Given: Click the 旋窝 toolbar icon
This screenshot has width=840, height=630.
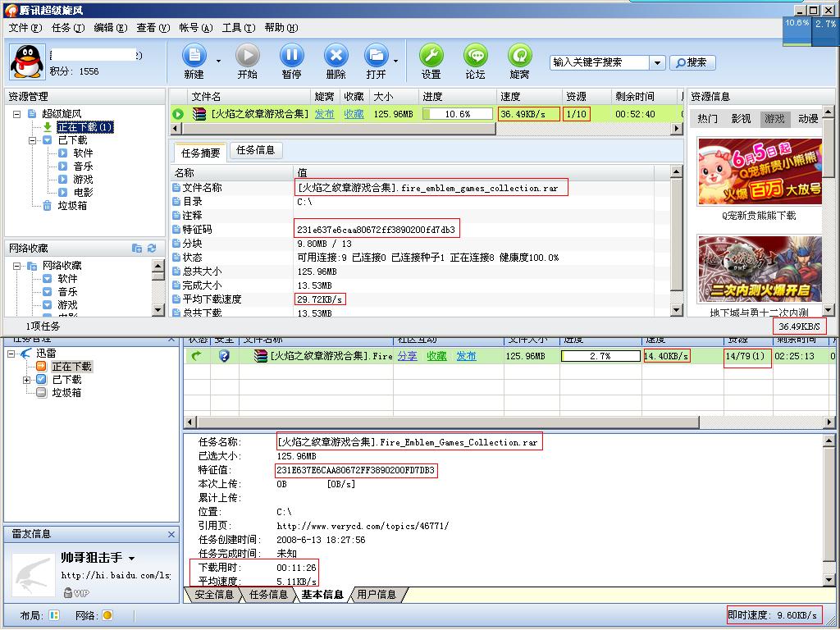Looking at the screenshot, I should coord(519,56).
